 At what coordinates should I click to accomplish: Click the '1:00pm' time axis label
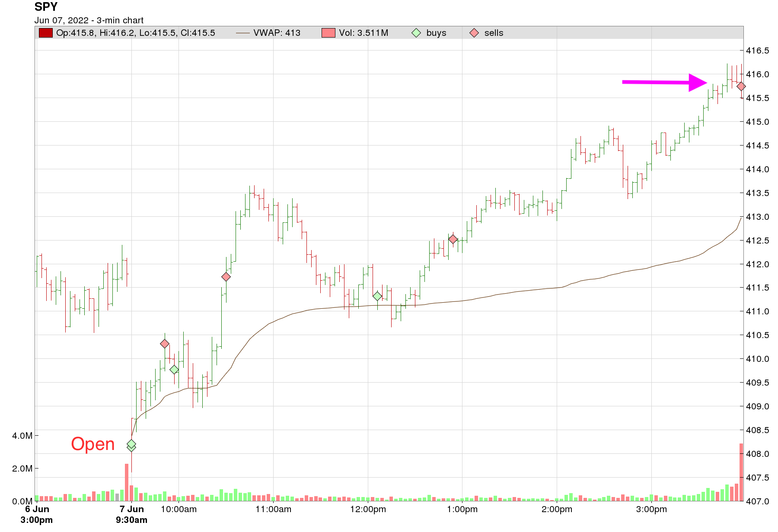pos(462,509)
